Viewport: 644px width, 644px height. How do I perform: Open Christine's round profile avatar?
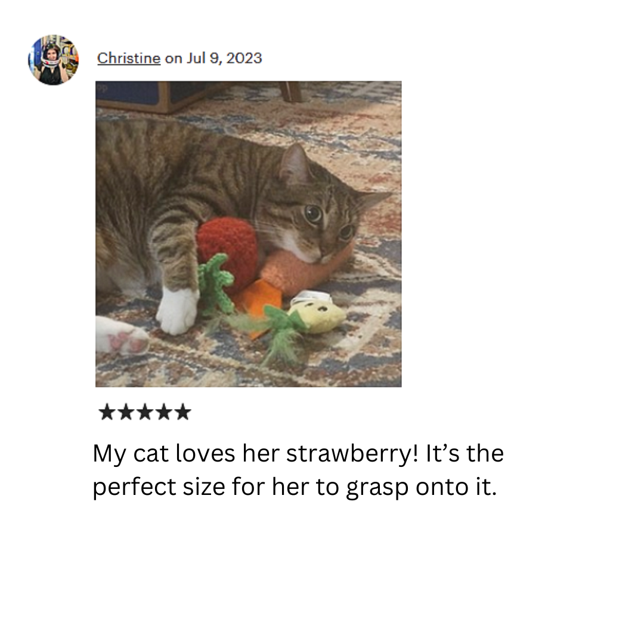tap(54, 60)
